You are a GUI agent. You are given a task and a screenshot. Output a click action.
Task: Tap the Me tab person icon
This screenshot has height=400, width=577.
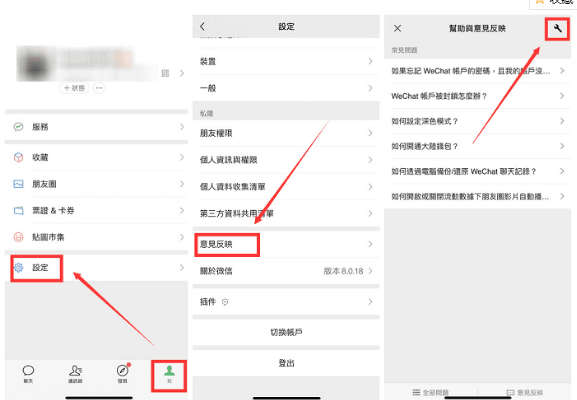169,371
